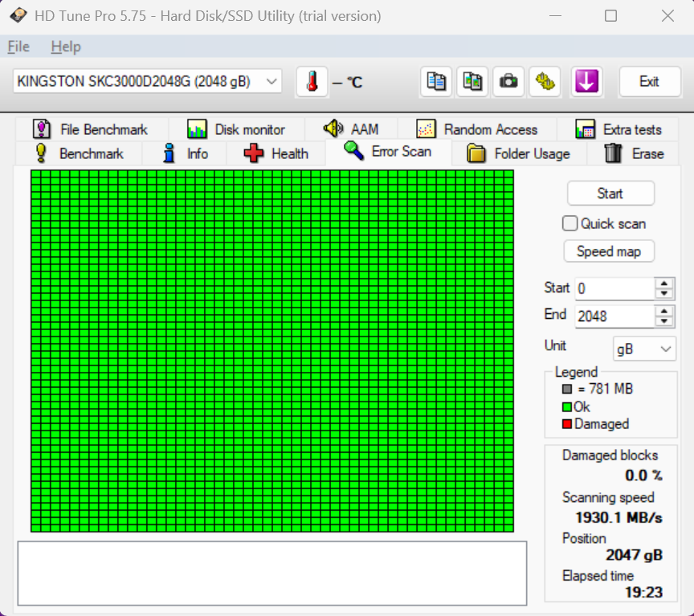694x616 pixels.
Task: Decrease the End value with down arrow
Action: click(x=664, y=321)
